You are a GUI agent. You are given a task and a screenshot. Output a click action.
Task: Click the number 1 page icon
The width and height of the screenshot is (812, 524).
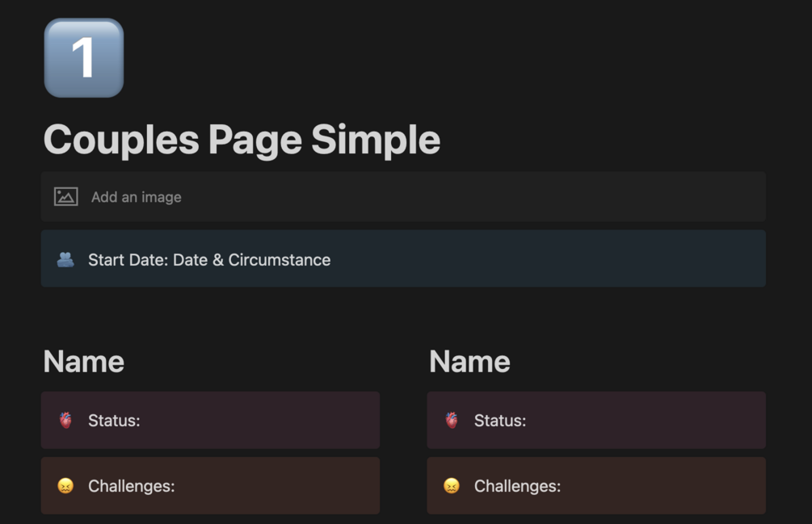pos(84,58)
